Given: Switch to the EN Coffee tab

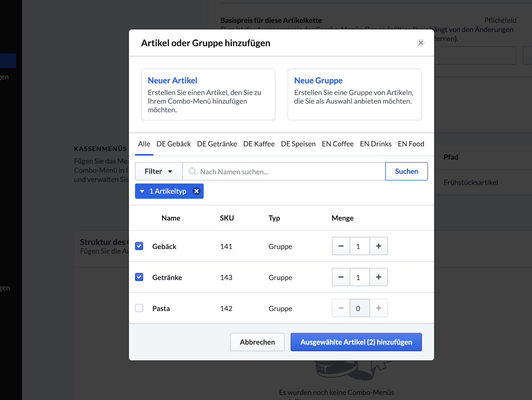Looking at the screenshot, I should click(338, 144).
